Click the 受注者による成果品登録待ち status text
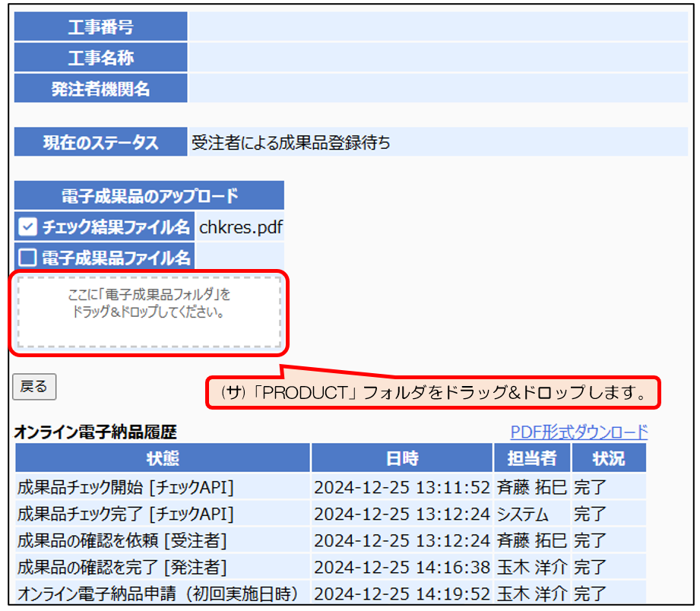Image resolution: width=700 pixels, height=611 pixels. pyautogui.click(x=291, y=142)
